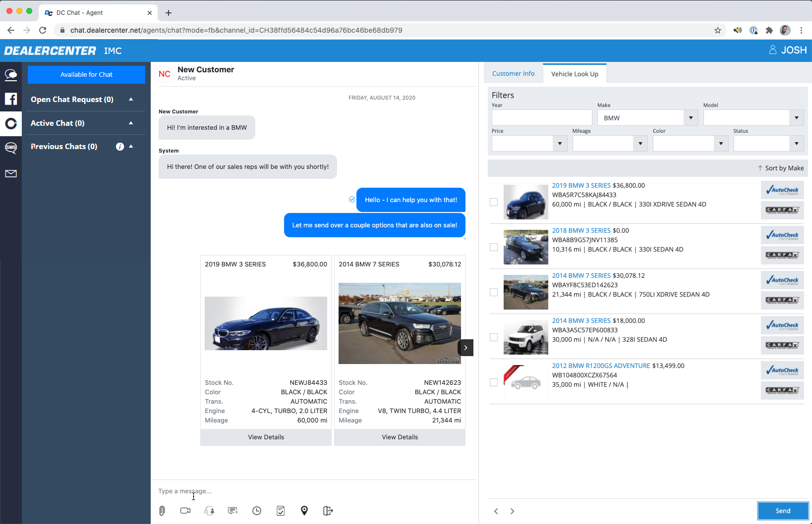Open the 2012 BMW R1200GS ADVENTURE link
812x524 pixels.
(x=601, y=366)
